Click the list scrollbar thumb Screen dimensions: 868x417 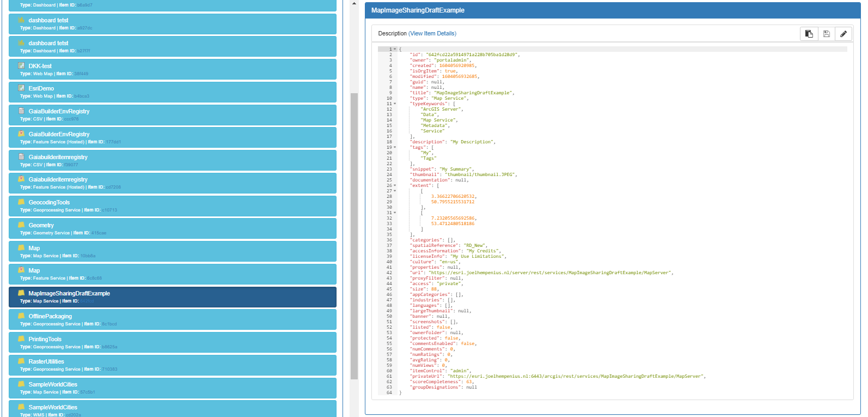354,236
